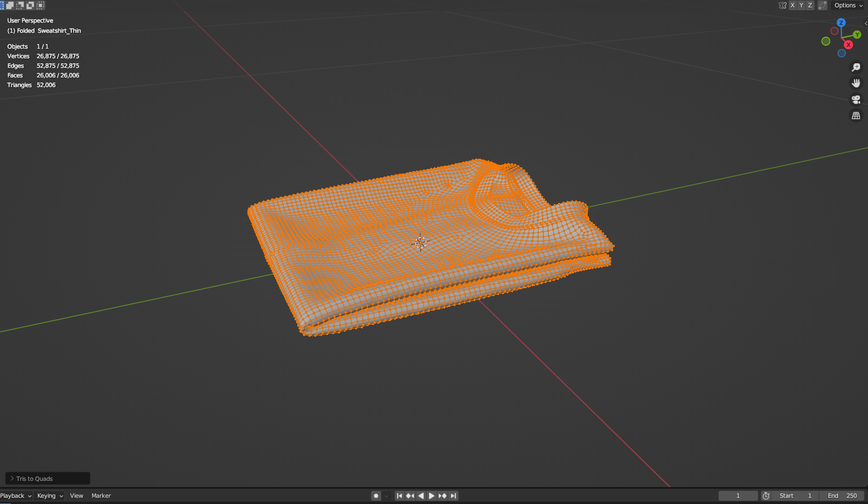This screenshot has width=868, height=504.
Task: Snap view to negative Z axis circle on gizmo
Action: [841, 53]
